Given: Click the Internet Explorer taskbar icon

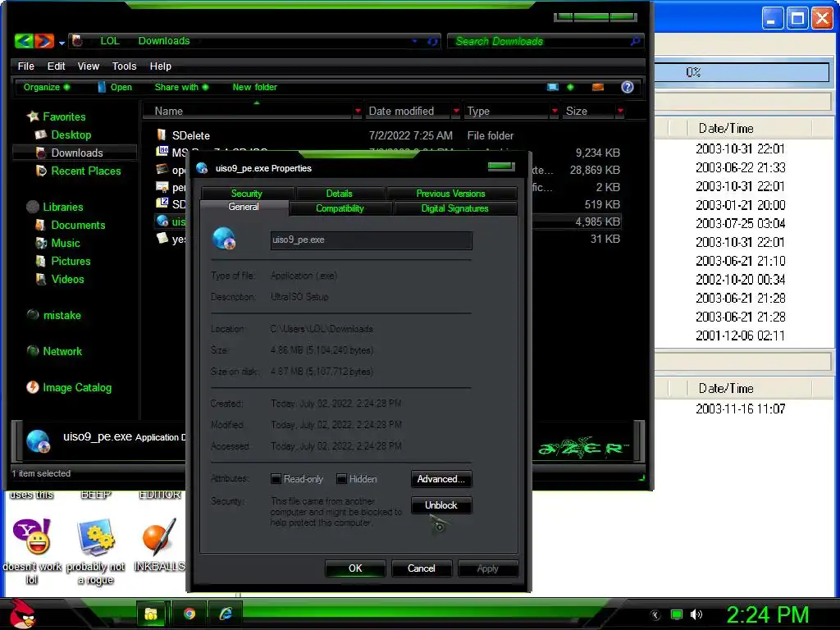Looking at the screenshot, I should pyautogui.click(x=226, y=614).
